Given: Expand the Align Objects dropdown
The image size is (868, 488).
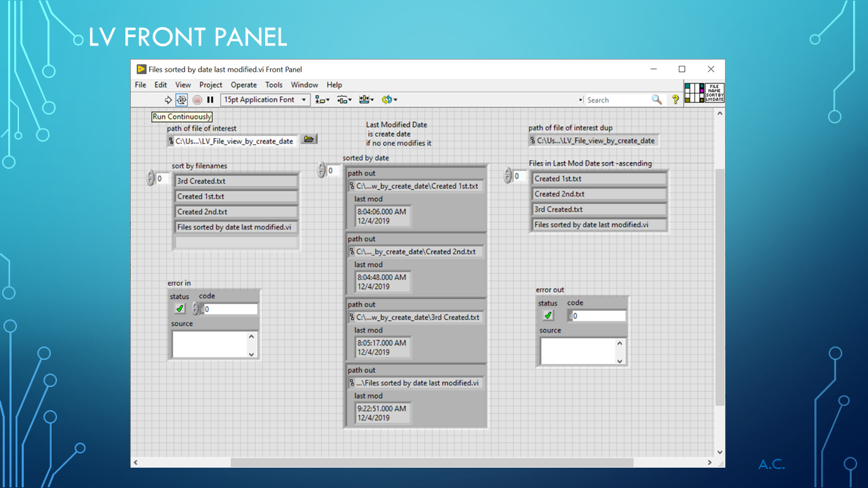Looking at the screenshot, I should click(322, 100).
